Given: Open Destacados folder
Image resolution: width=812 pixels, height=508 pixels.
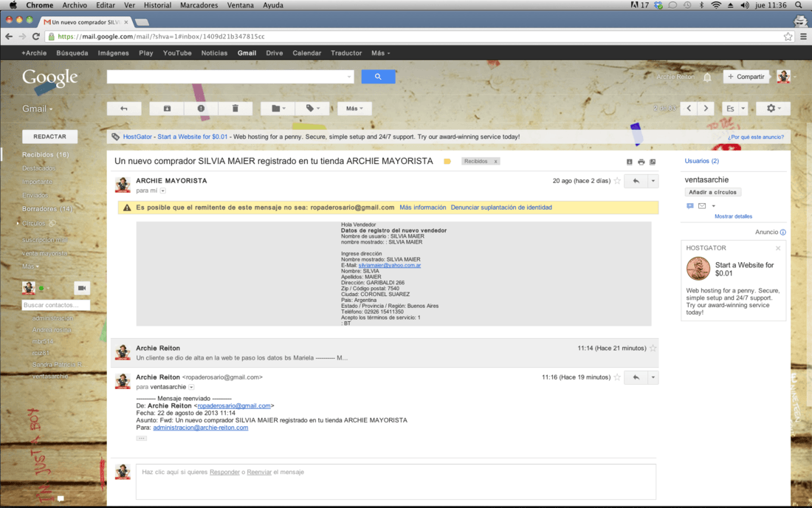Looking at the screenshot, I should [x=39, y=168].
